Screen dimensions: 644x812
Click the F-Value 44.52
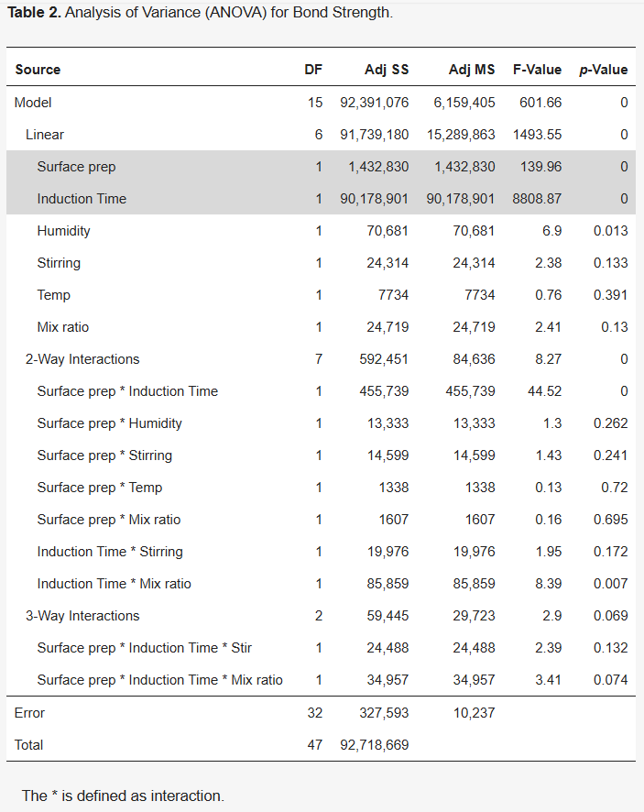click(544, 391)
